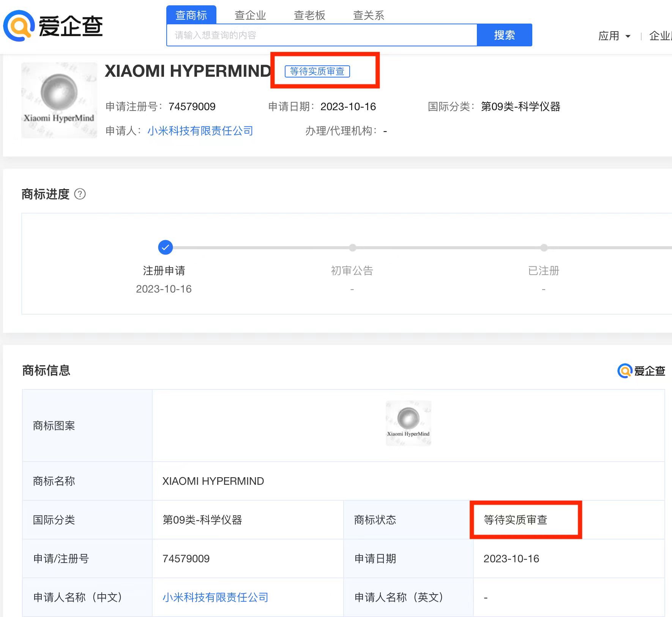This screenshot has height=617, width=672.
Task: Open the 小米科技有限责任公司 applicant link
Action: 200,131
